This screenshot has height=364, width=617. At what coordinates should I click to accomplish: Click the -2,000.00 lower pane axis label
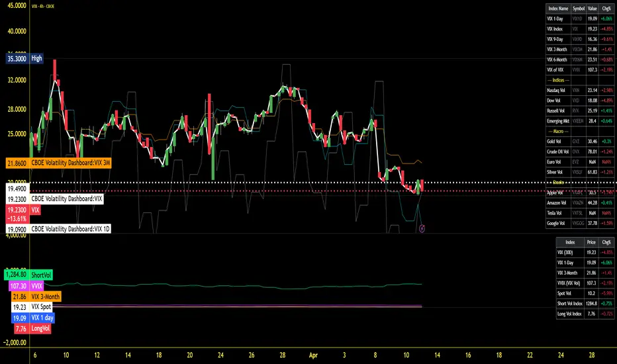(15, 343)
